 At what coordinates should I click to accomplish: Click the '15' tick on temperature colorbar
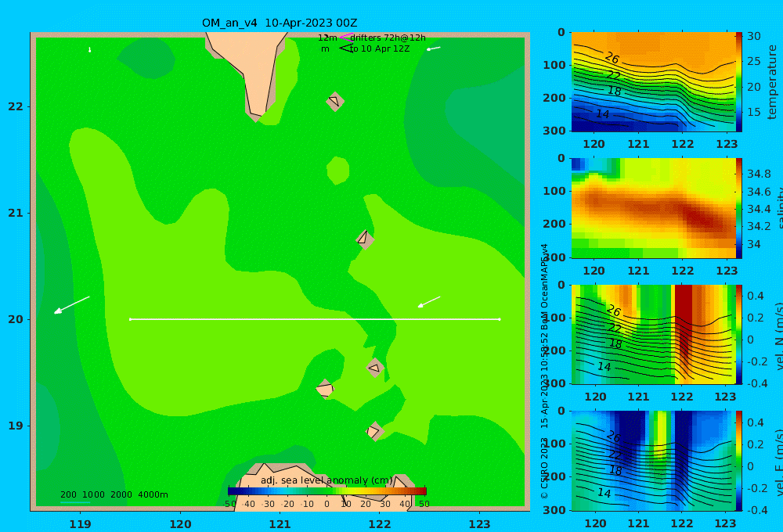pyautogui.click(x=754, y=112)
